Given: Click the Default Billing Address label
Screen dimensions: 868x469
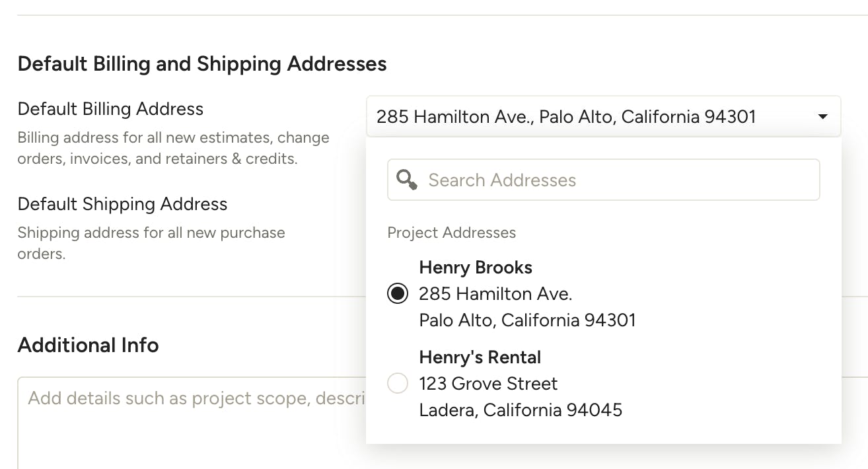Looking at the screenshot, I should click(x=110, y=109).
